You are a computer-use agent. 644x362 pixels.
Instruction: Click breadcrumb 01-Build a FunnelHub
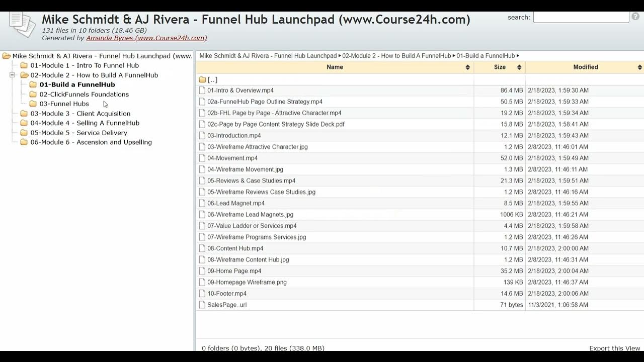pyautogui.click(x=486, y=56)
